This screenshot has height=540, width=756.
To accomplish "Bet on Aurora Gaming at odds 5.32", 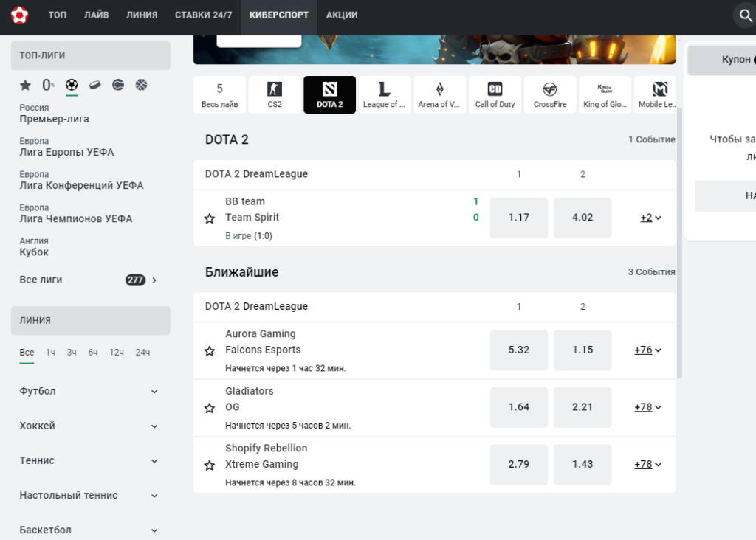I will point(519,350).
